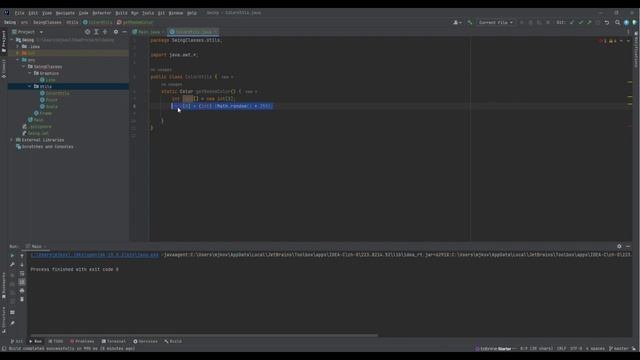Open the Build tool window button

coord(173,341)
